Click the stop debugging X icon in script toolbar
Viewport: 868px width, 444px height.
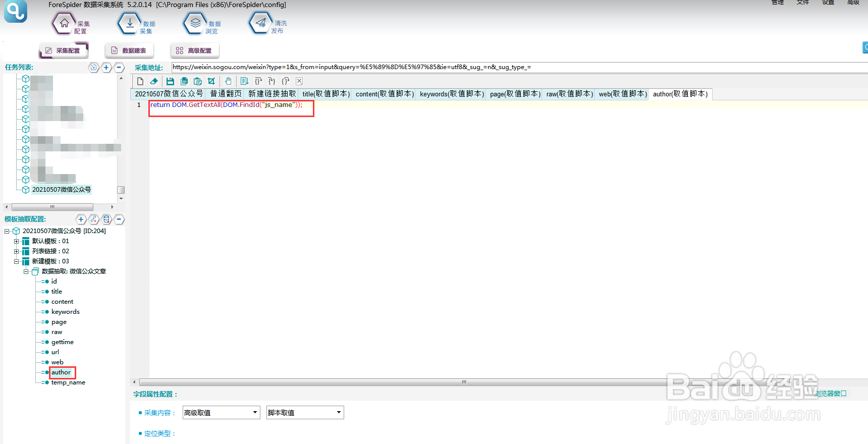pyautogui.click(x=299, y=81)
